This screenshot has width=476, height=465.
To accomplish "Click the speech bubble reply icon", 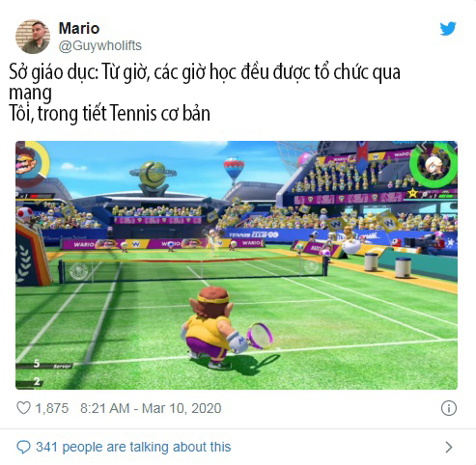I will 23,447.
